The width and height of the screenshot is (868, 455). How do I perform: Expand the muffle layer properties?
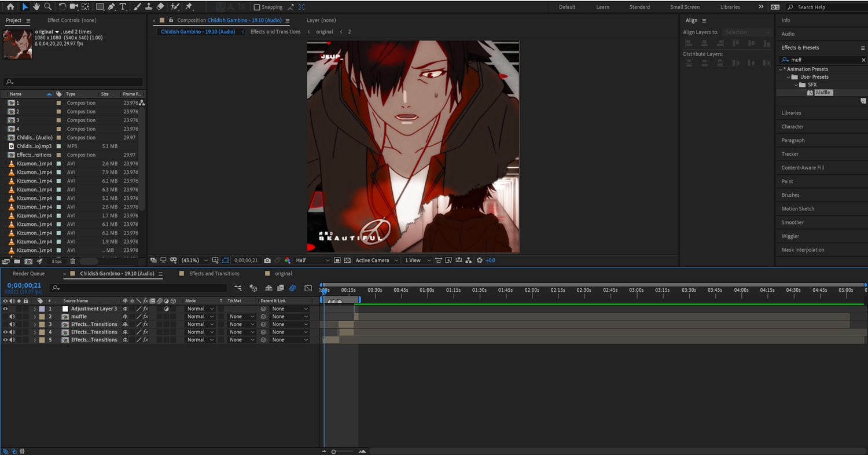click(35, 317)
